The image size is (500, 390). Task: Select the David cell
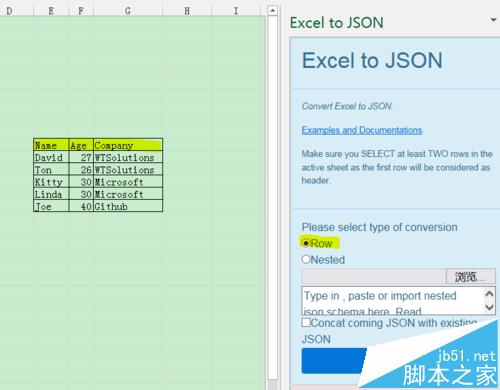point(51,157)
